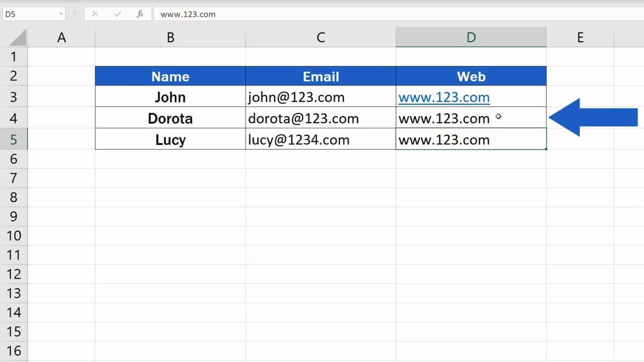Image resolution: width=644 pixels, height=362 pixels.
Task: Click the Cancel (X) icon on formula bar
Action: point(95,14)
